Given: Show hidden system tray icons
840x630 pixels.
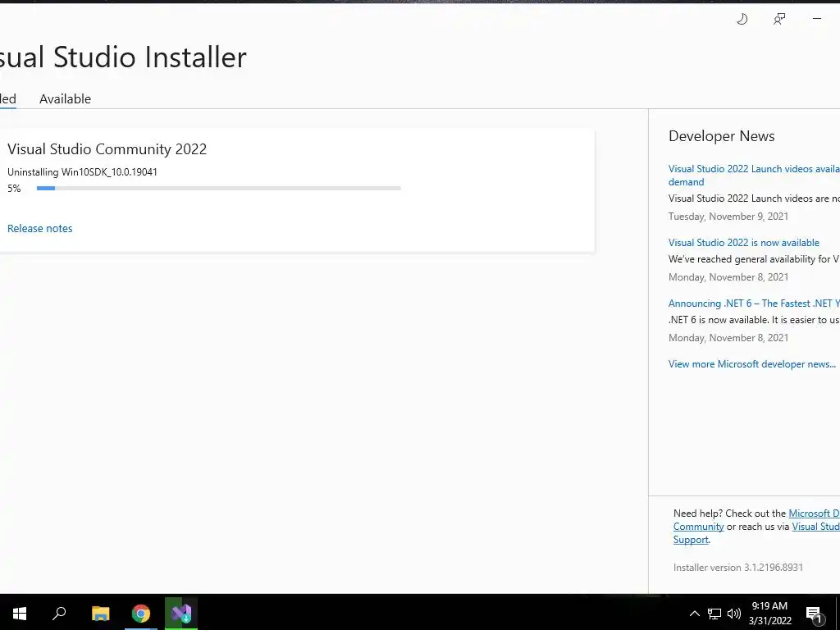Looking at the screenshot, I should click(x=694, y=614).
